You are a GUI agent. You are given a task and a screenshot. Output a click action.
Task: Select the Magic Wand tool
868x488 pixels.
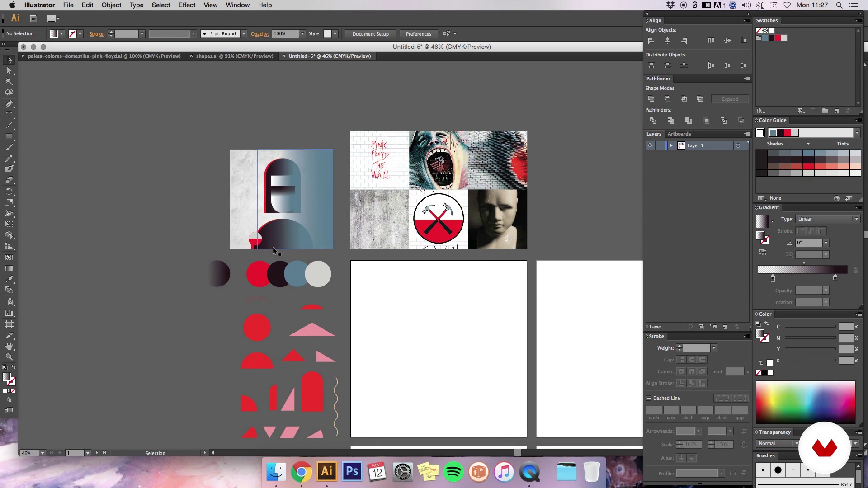(x=9, y=81)
